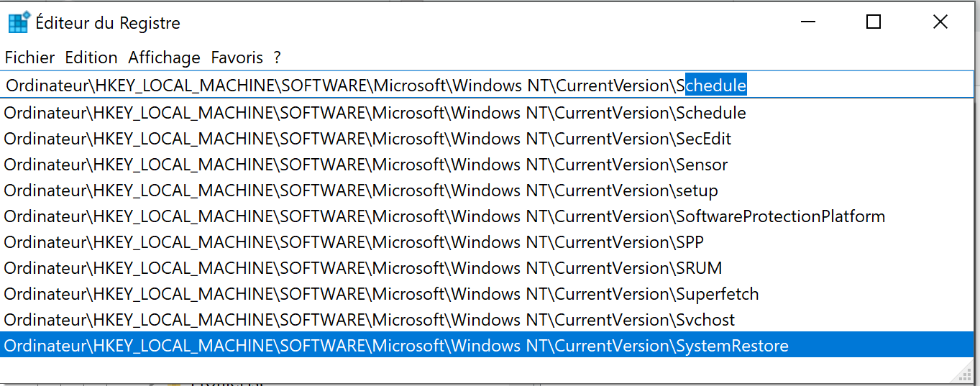Maximize the Registry Editor window
980x386 pixels.
(x=874, y=22)
